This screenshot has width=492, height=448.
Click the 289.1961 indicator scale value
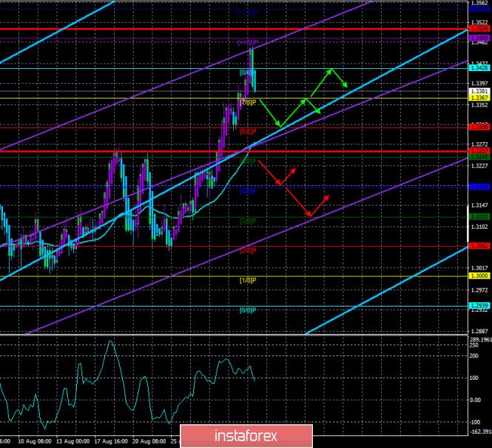[x=481, y=339]
